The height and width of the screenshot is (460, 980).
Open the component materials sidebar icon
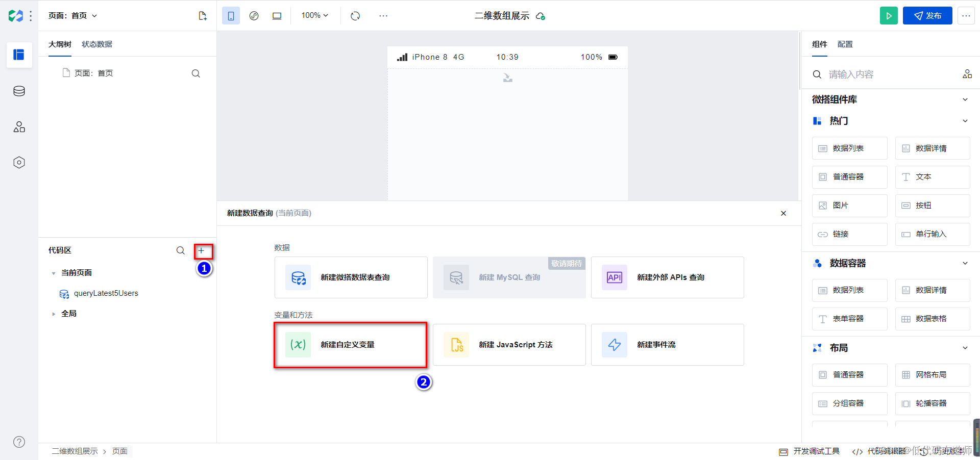[x=19, y=127]
